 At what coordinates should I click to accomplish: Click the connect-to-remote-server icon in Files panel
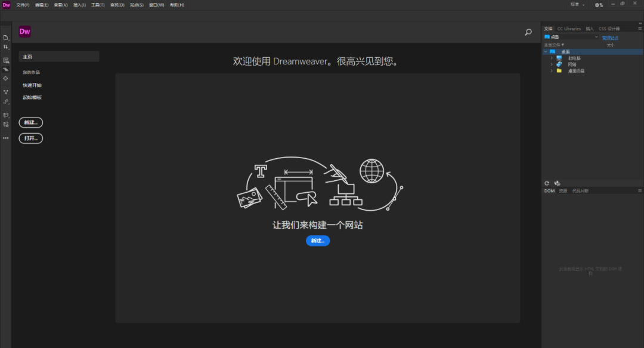558,183
